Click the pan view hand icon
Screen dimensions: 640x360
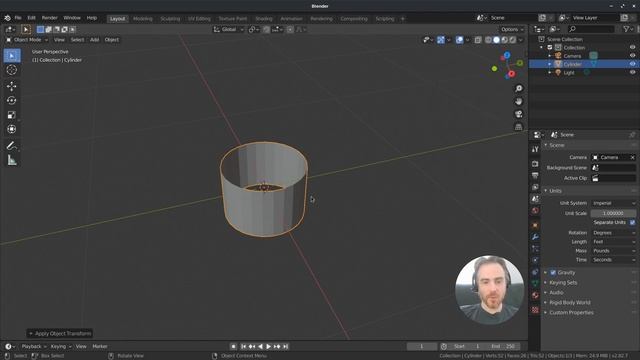(518, 101)
